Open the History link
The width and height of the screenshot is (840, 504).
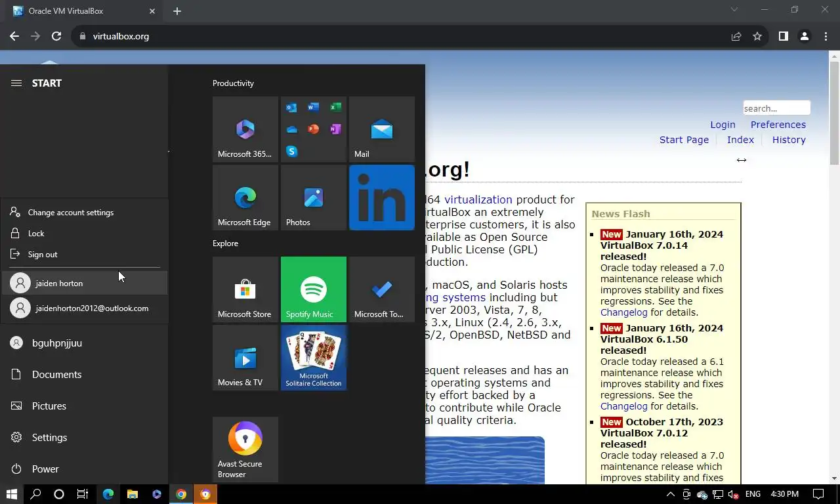click(789, 140)
